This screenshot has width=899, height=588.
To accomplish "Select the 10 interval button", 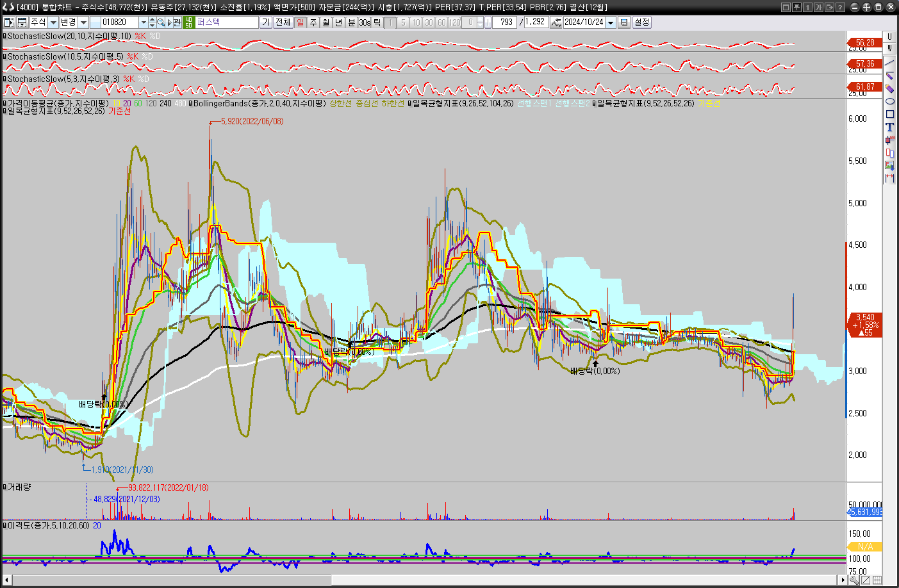I will 416,22.
